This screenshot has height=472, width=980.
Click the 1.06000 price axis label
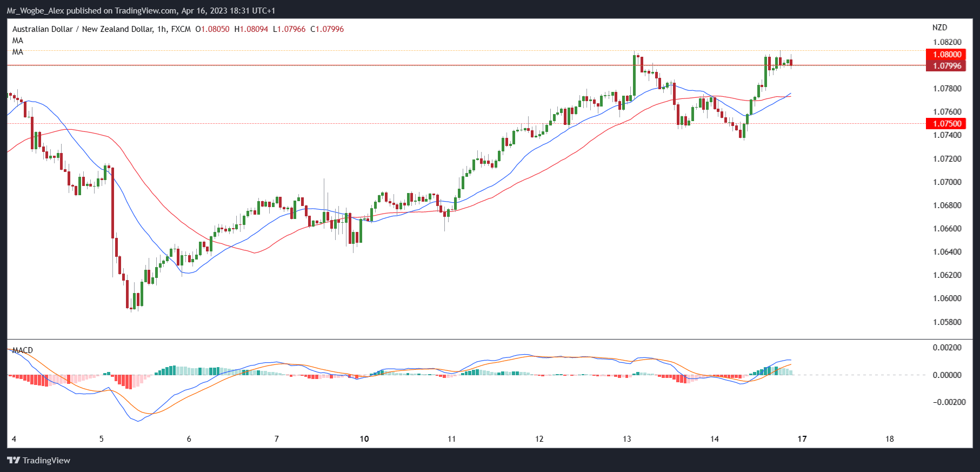[947, 298]
